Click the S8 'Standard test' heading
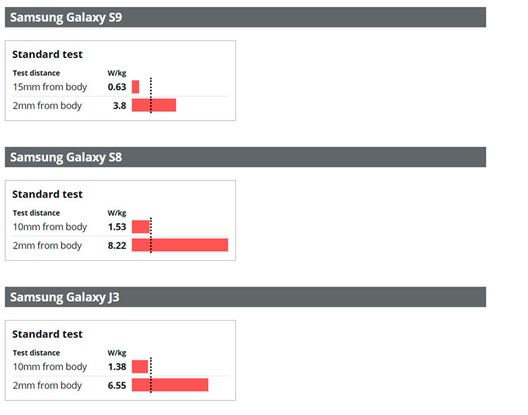Image resolution: width=528 pixels, height=415 pixels. 47,194
